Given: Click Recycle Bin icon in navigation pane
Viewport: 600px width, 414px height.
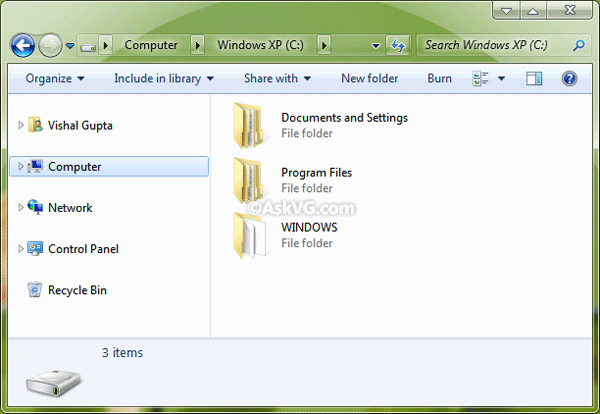Looking at the screenshot, I should (x=34, y=290).
